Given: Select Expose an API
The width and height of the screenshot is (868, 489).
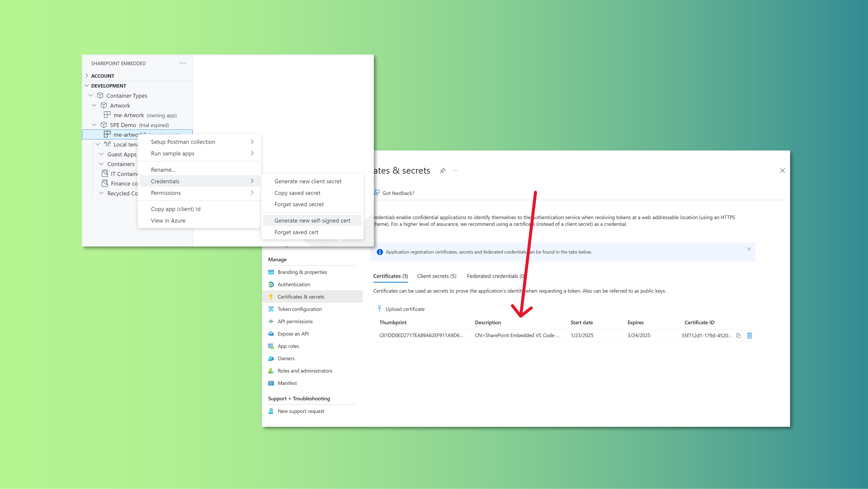Looking at the screenshot, I should point(293,334).
